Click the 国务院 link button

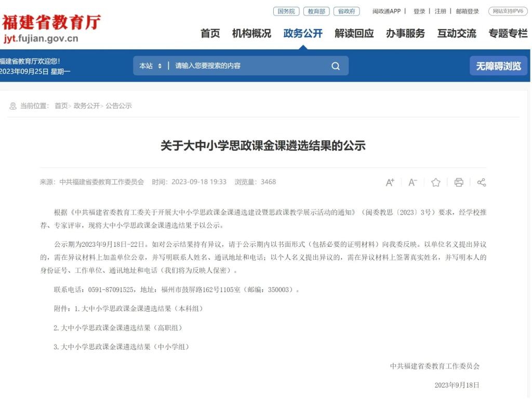point(286,11)
